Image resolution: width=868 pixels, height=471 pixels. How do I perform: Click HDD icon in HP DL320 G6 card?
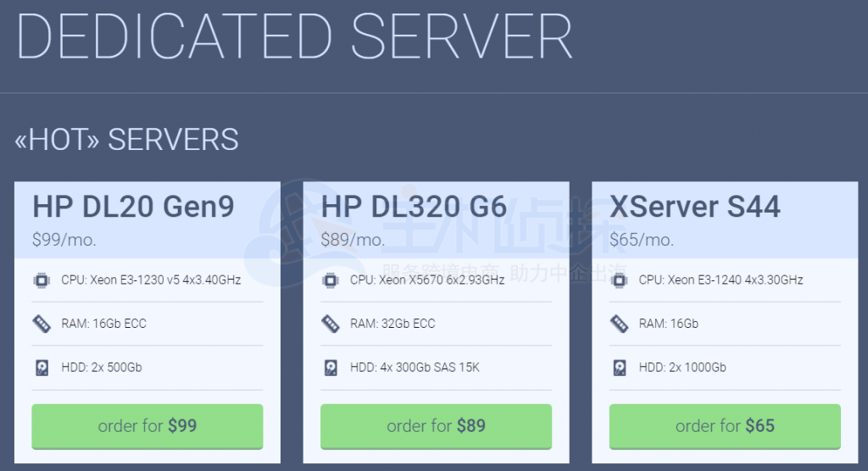coord(331,368)
